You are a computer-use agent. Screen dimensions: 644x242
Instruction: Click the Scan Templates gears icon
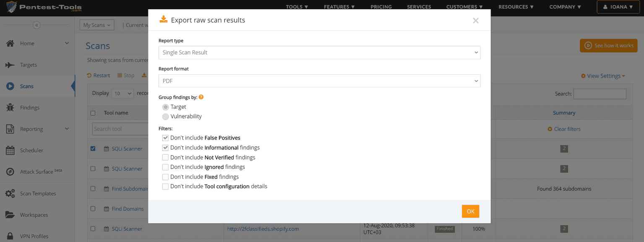(10, 193)
